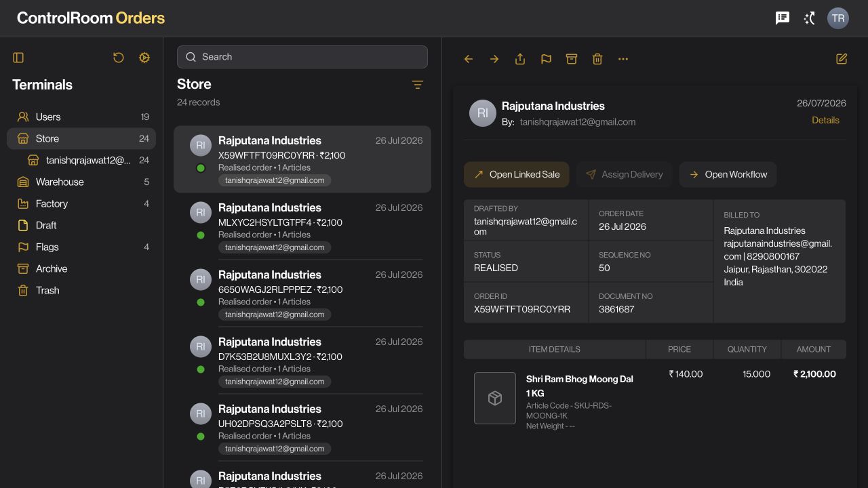Open the Warehouse terminal
Image resolution: width=868 pixels, height=488 pixels.
click(81, 182)
